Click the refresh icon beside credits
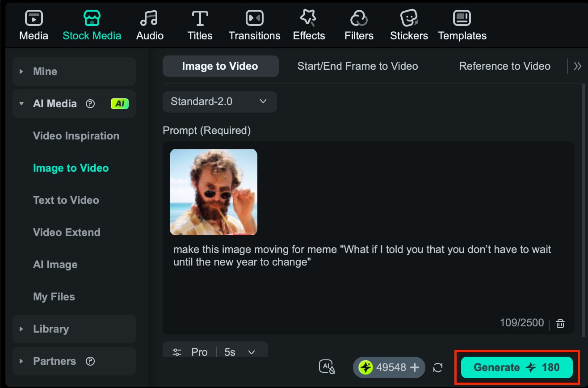The height and width of the screenshot is (388, 588). click(438, 367)
